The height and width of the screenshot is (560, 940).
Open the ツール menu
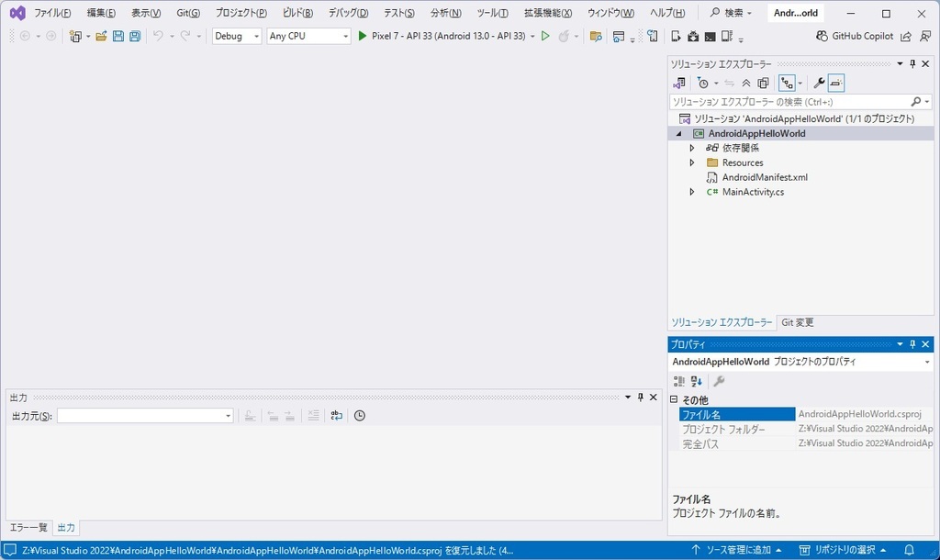tap(491, 12)
